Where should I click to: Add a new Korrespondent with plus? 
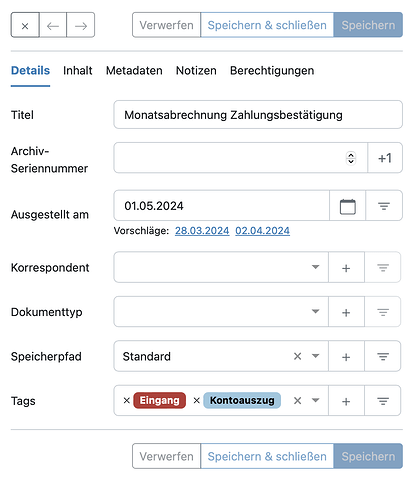(346, 267)
